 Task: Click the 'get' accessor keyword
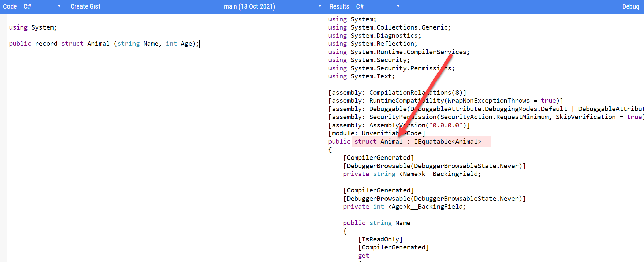click(x=363, y=256)
